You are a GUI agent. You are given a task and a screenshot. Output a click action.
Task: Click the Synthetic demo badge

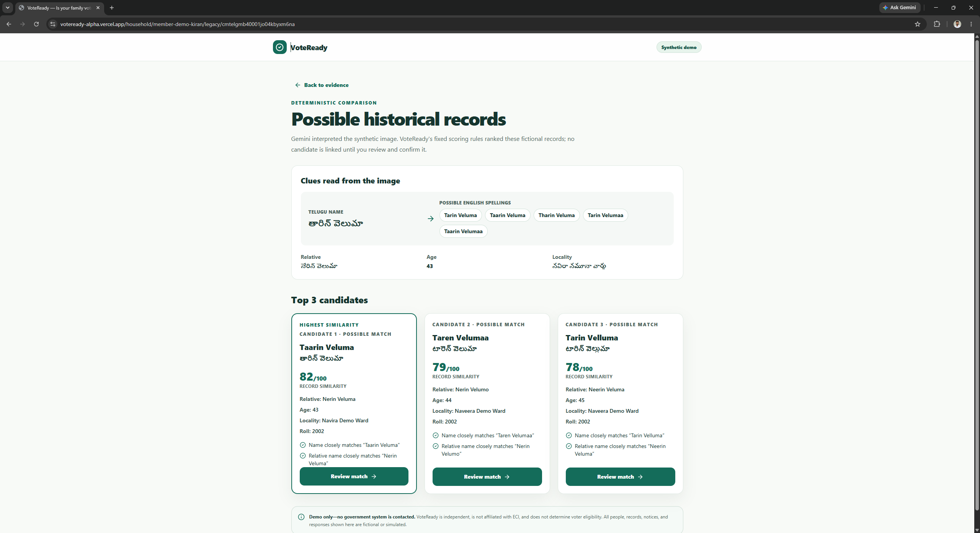pos(679,47)
